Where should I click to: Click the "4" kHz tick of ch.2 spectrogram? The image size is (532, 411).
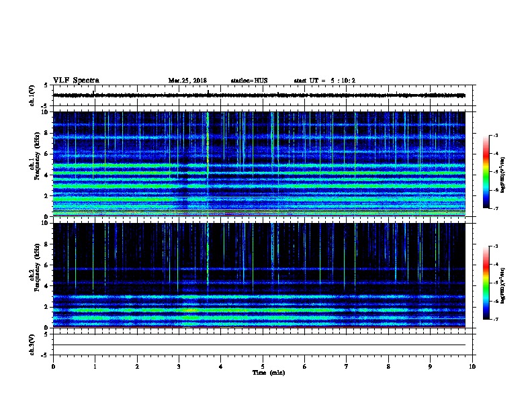click(x=46, y=286)
